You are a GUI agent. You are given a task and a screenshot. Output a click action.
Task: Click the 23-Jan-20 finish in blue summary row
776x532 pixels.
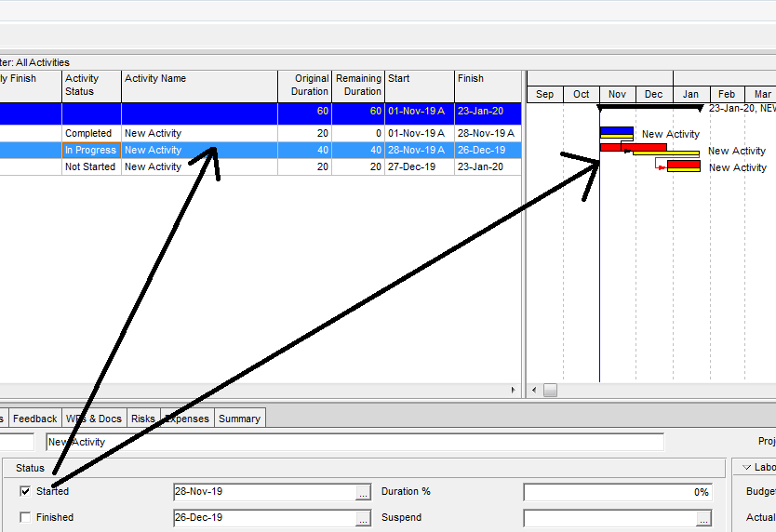click(488, 112)
